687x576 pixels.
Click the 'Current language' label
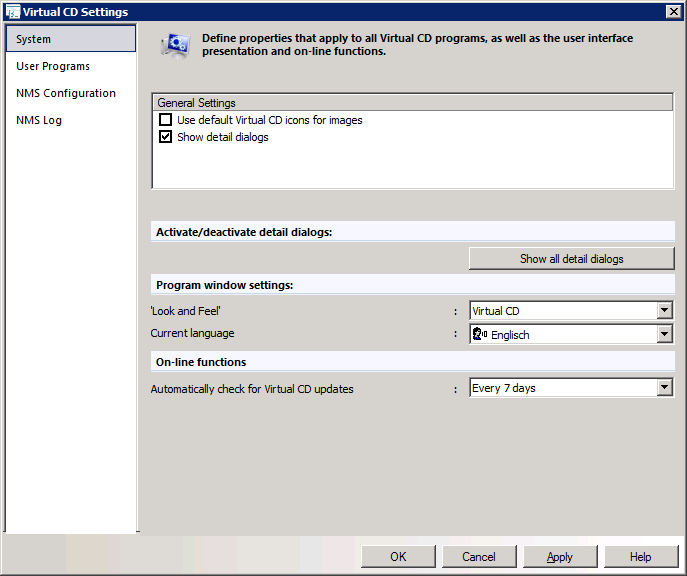192,333
